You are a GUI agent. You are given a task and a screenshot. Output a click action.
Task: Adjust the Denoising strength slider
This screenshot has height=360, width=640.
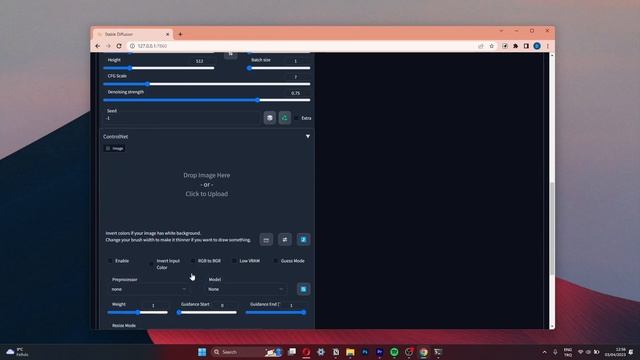207,100
